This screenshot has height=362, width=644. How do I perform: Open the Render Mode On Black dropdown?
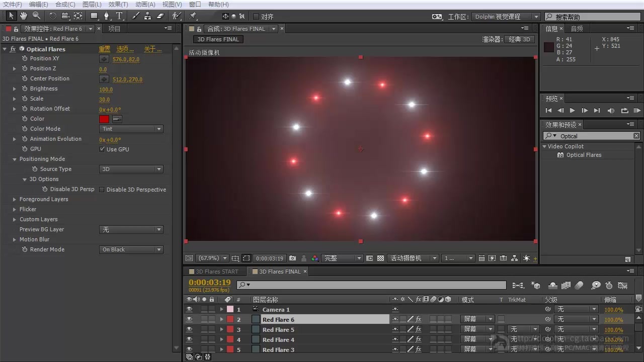(131, 250)
